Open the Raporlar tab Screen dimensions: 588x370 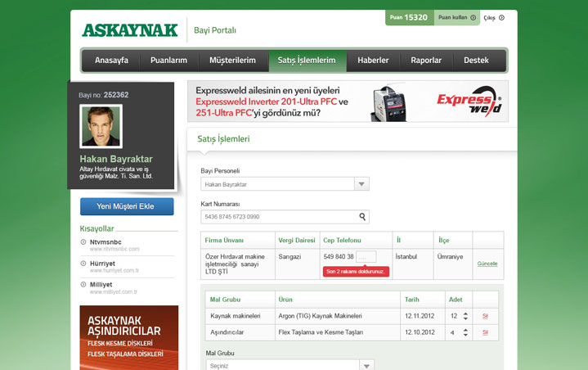[426, 61]
